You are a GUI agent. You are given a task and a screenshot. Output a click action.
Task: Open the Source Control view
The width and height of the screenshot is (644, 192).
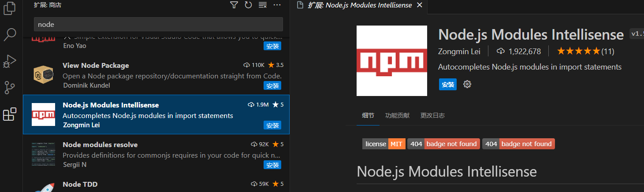coord(10,88)
